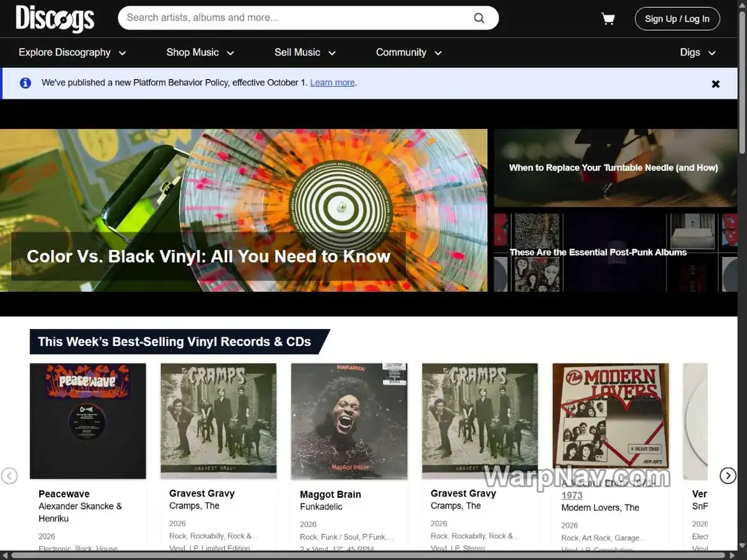Go to next best-selling items with the right arrow
This screenshot has height=560, width=747.
click(728, 476)
